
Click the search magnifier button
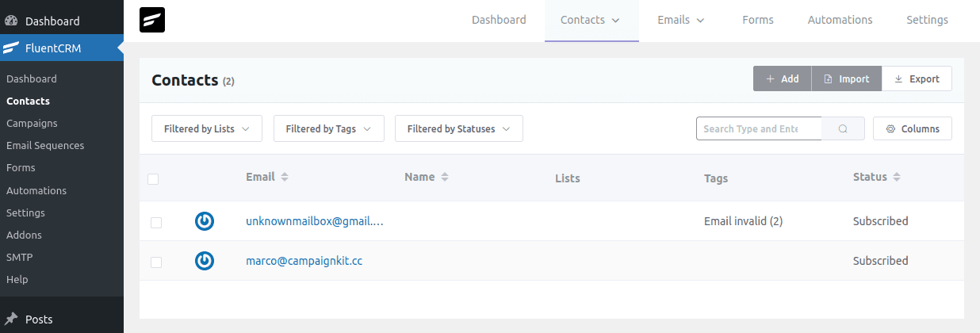[843, 128]
